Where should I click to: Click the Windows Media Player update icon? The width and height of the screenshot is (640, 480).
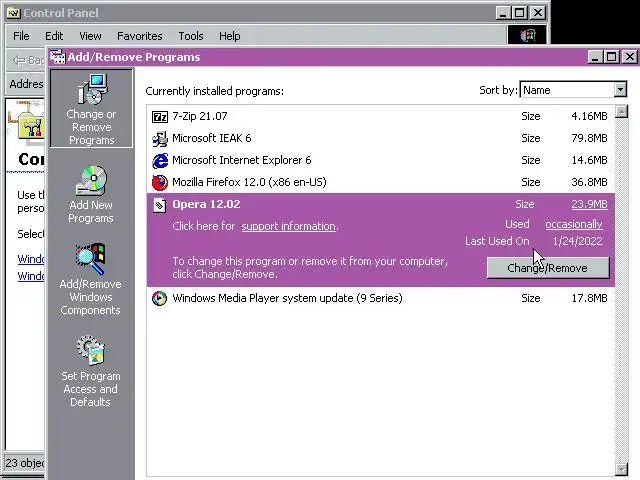click(x=160, y=298)
